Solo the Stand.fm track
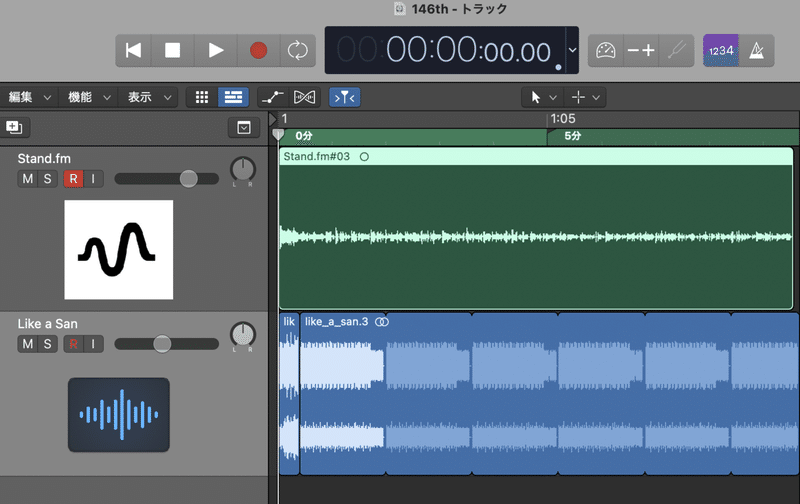This screenshot has width=800, height=504. coord(47,179)
